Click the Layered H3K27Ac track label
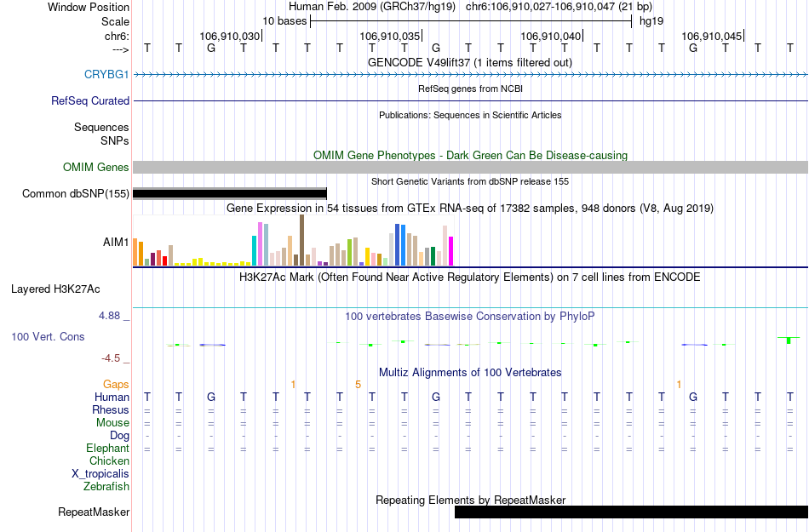The height and width of the screenshot is (532, 809). pos(55,289)
